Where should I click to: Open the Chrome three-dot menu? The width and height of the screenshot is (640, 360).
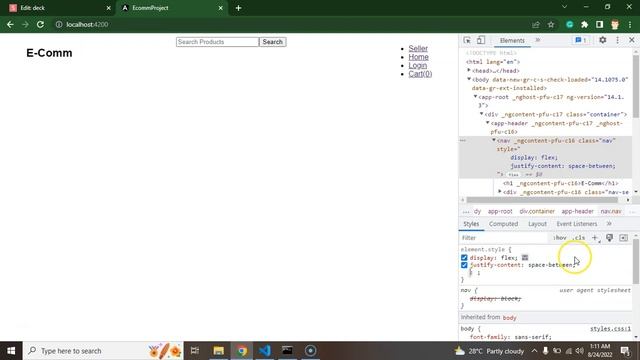[630, 24]
